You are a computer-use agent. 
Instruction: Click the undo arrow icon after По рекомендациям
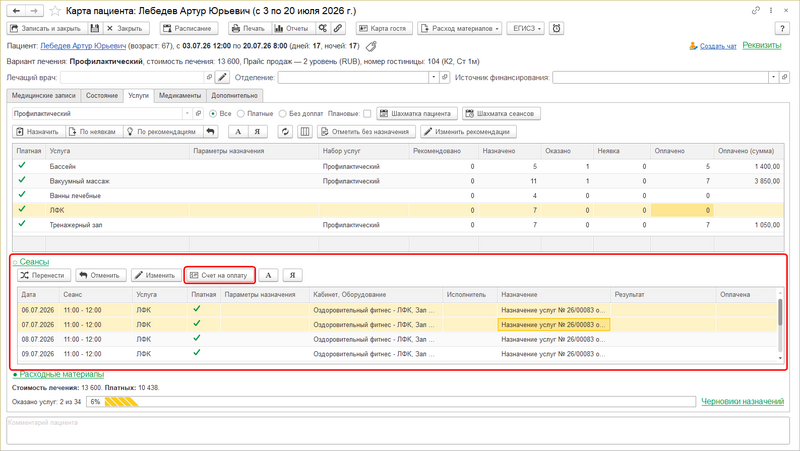pyautogui.click(x=210, y=132)
